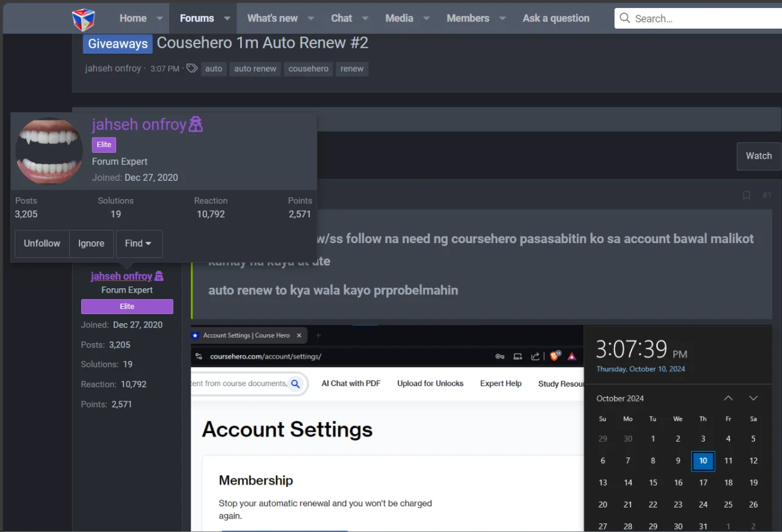Expand the Home menu dropdown arrow
Image resolution: width=782 pixels, height=532 pixels.
[x=159, y=18]
